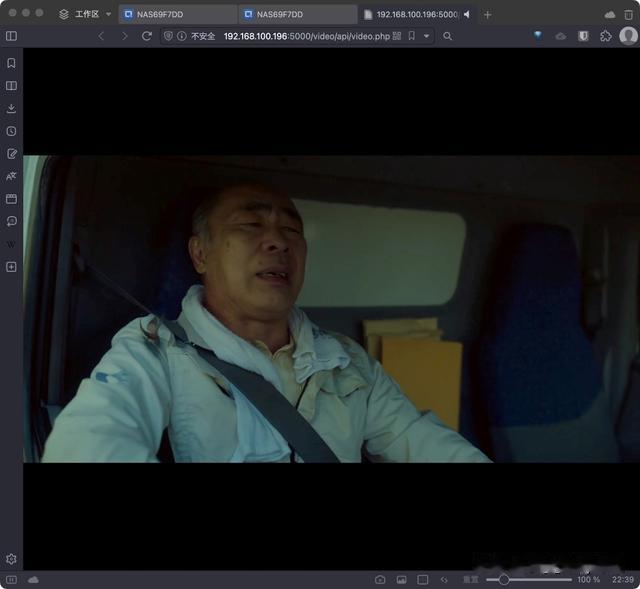Screen dimensions: 640x589
Task: Toggle images and animation loading
Action: coord(402,580)
